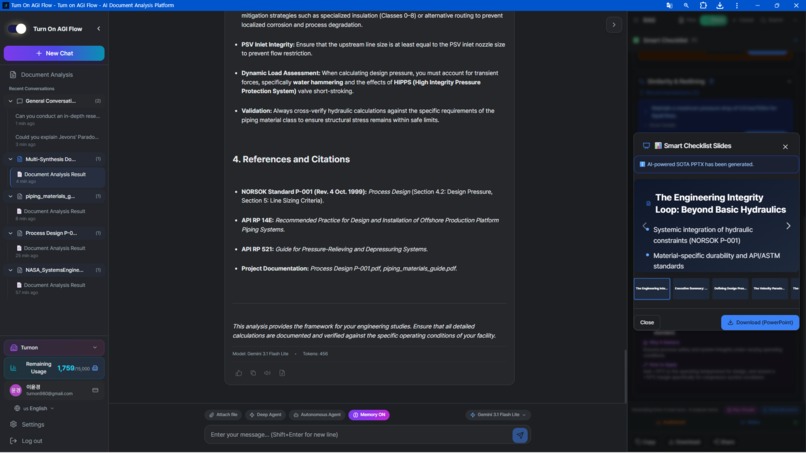Click the Close button in slides dialog
The image size is (806, 453).
[x=647, y=322]
